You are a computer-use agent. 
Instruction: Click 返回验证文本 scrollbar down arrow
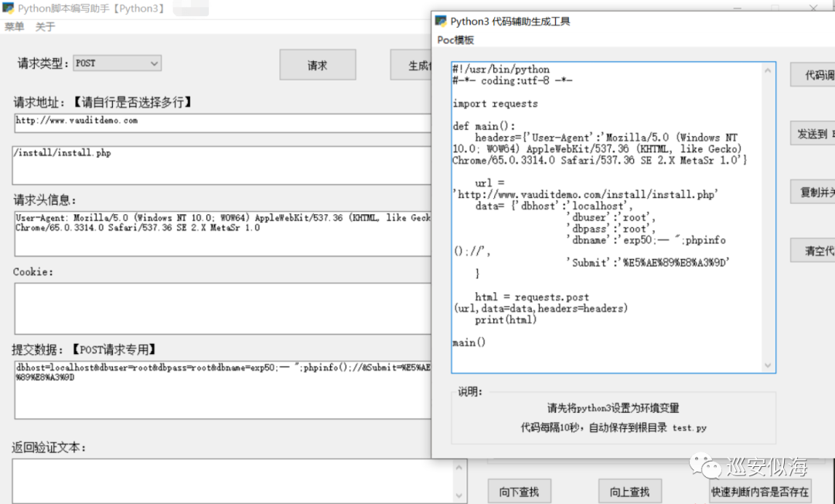(x=459, y=496)
